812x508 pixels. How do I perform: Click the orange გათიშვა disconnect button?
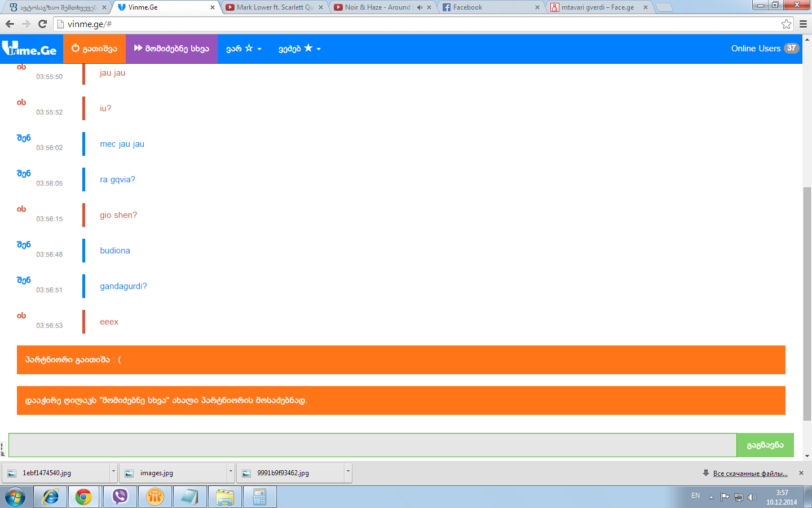coord(94,49)
